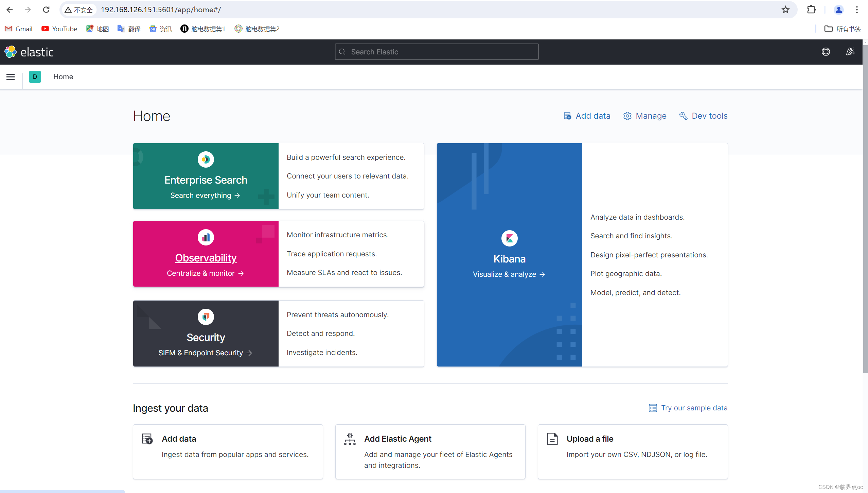Click the Kibana Visualize & analyze icon
The width and height of the screenshot is (868, 493).
point(509,238)
